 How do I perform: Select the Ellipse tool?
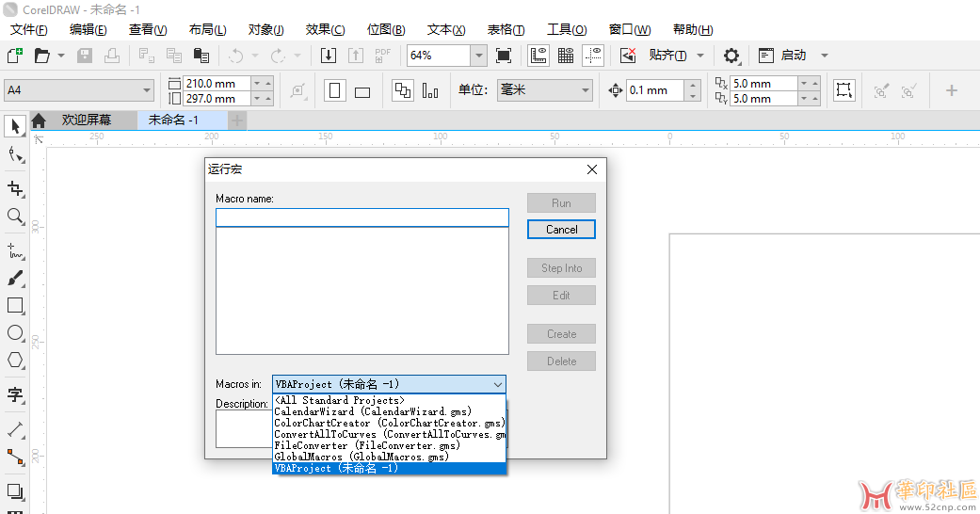click(x=15, y=332)
